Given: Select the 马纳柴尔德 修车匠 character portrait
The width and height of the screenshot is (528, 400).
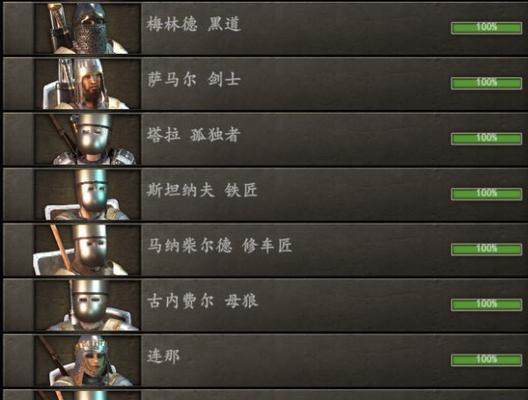Looking at the screenshot, I should pos(88,250).
